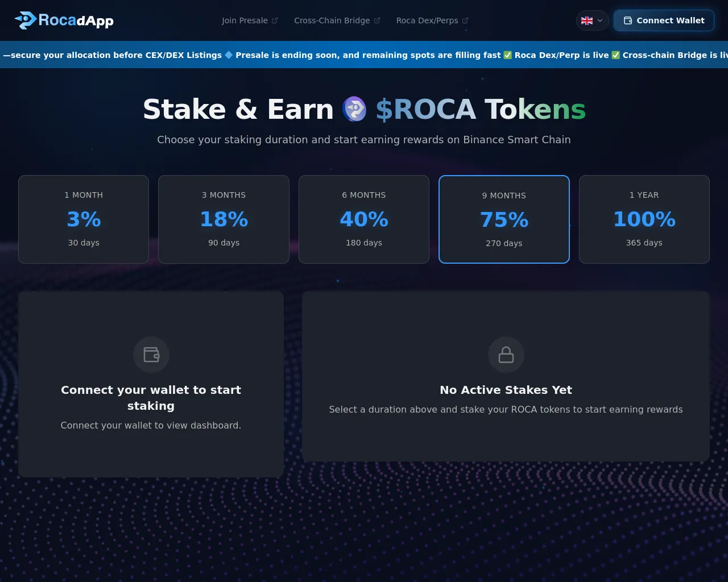Click the UK flag language icon
Screen dimensions: 728x582
coord(587,20)
